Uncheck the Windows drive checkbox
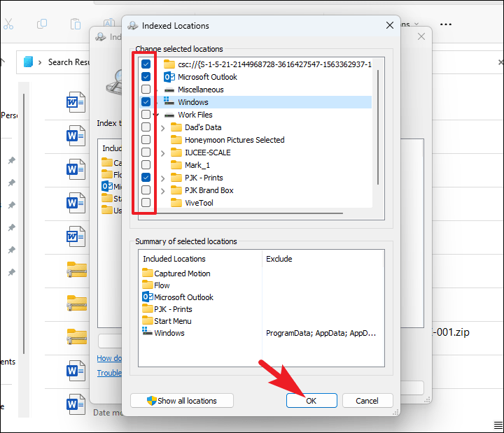 (146, 102)
